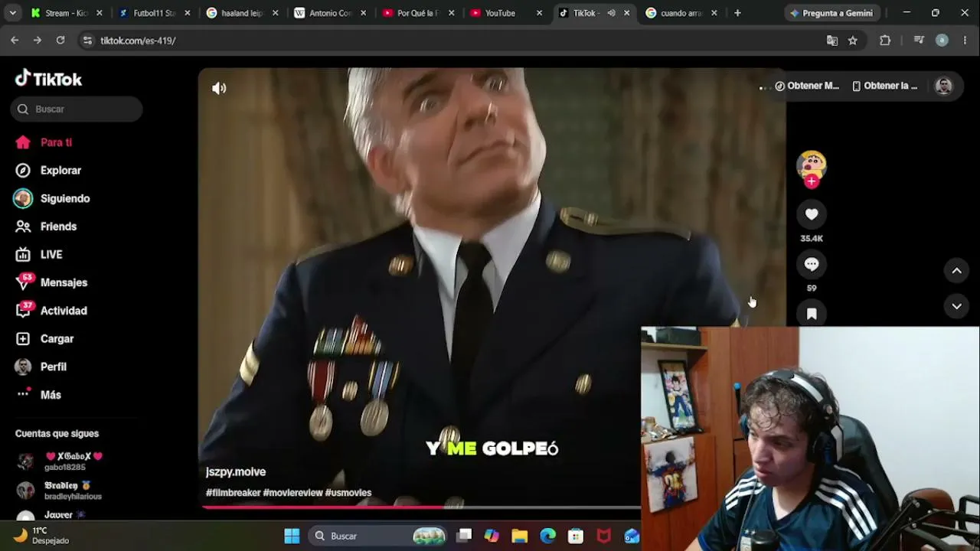Open File Explorer from the taskbar
Viewport: 980px width, 551px height.
click(x=520, y=536)
